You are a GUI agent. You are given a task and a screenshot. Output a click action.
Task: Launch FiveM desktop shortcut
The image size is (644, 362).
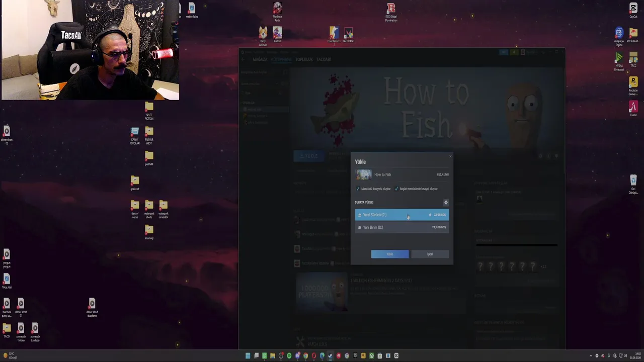(633, 109)
